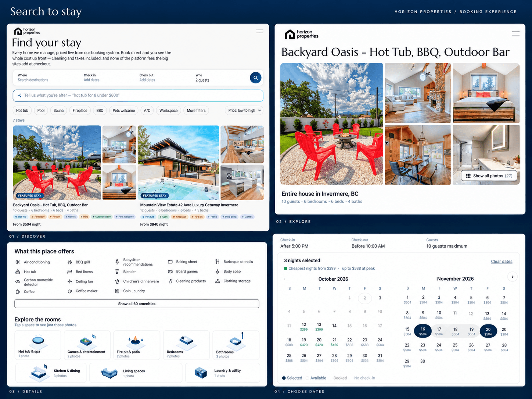The height and width of the screenshot is (399, 532).
Task: Click the Coin Laundry amenity icon
Action: pos(117,291)
